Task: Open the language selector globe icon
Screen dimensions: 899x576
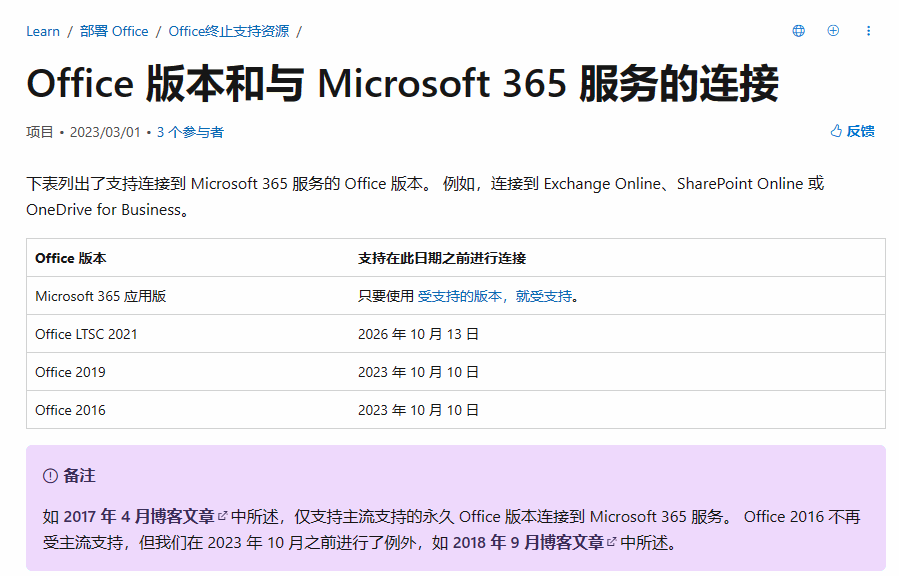Action: coord(798,31)
